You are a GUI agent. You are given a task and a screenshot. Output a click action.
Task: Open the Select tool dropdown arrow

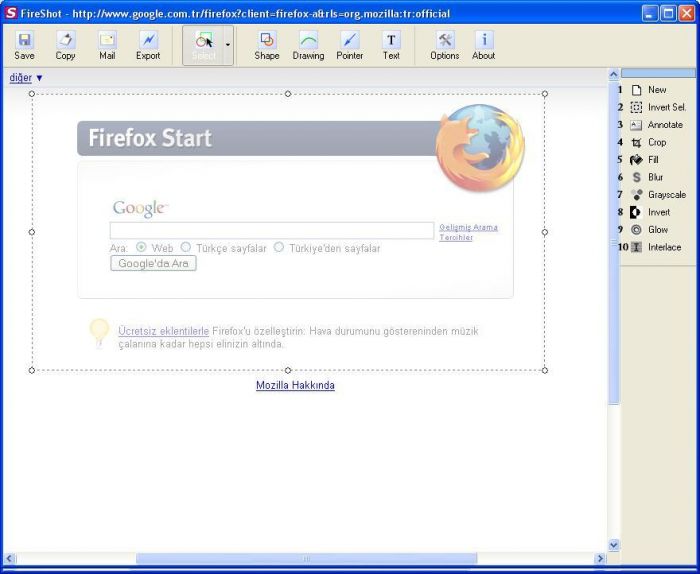click(228, 45)
